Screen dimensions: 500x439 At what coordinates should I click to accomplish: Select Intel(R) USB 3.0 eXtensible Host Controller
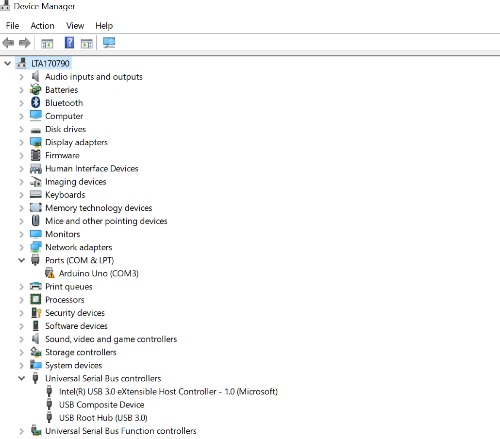168,391
